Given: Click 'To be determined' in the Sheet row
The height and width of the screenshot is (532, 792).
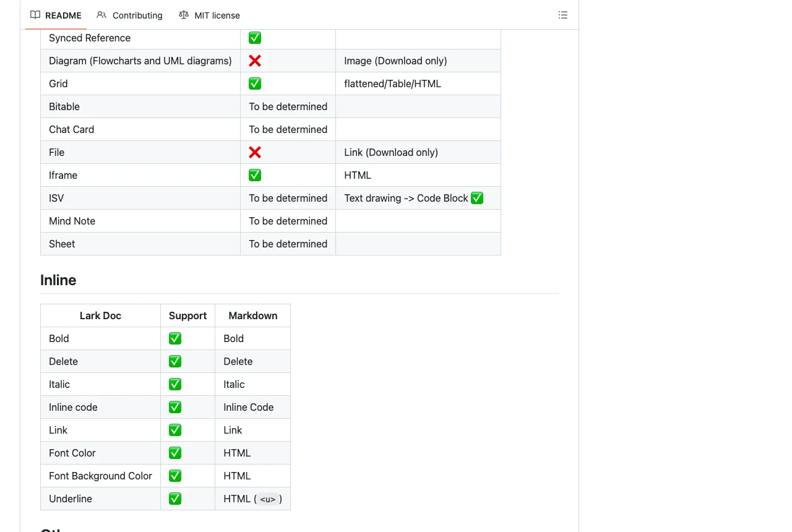Looking at the screenshot, I should pyautogui.click(x=288, y=244).
